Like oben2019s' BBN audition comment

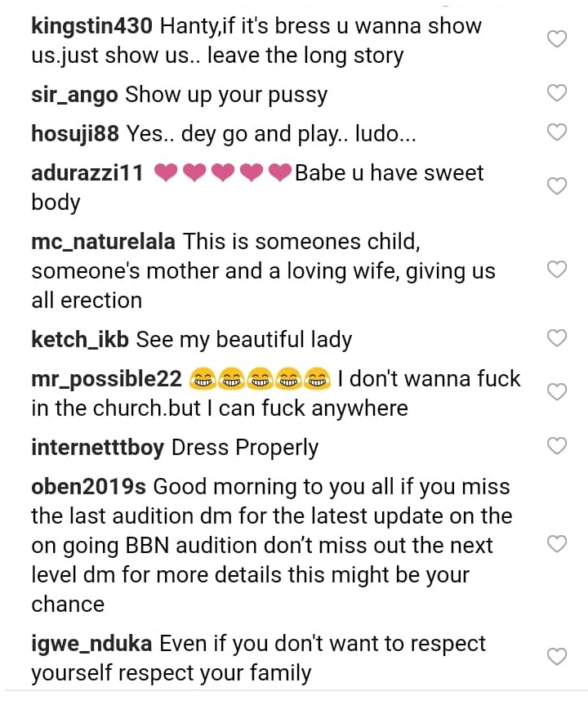[556, 544]
